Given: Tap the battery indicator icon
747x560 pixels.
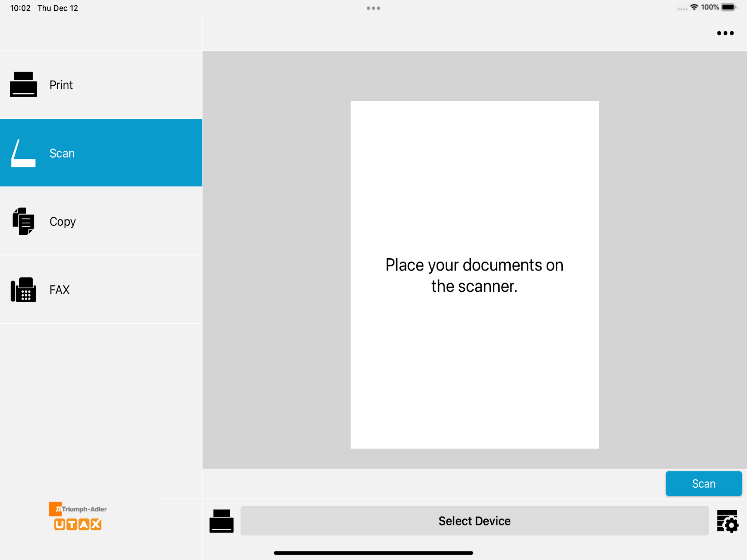Looking at the screenshot, I should click(x=729, y=7).
